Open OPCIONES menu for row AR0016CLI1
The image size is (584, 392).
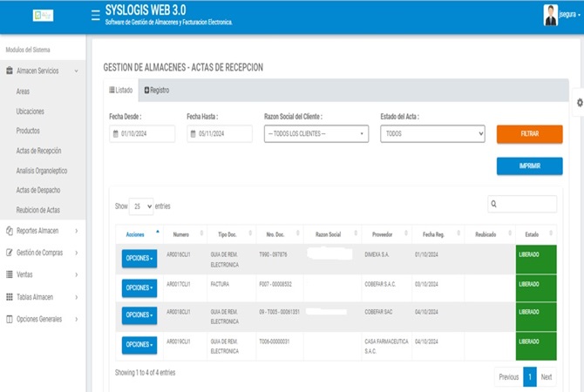pos(139,259)
